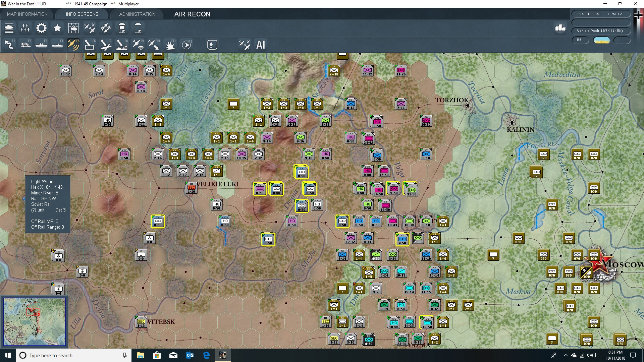644x362 pixels.
Task: Click the Kalinin city marker
Action: tap(512, 122)
